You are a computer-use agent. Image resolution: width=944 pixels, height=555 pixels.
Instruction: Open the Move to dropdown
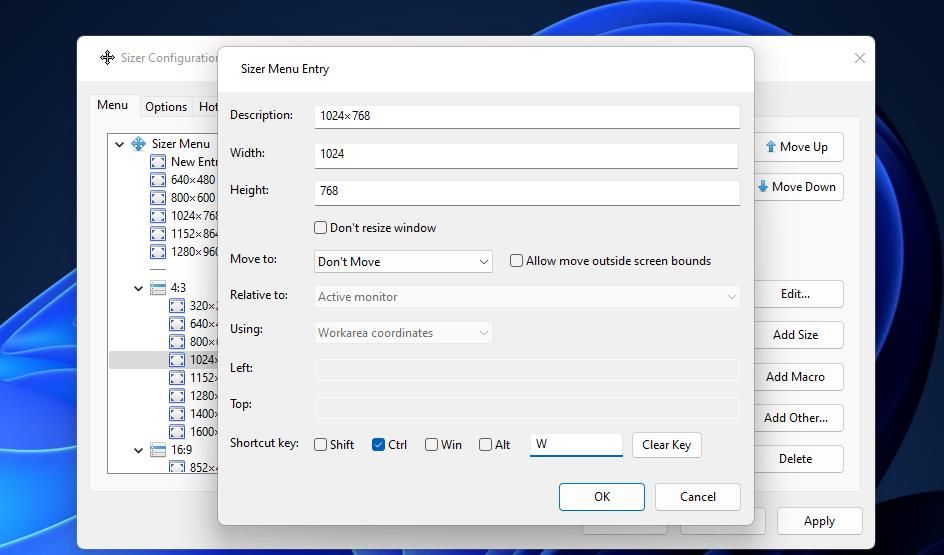tap(403, 262)
